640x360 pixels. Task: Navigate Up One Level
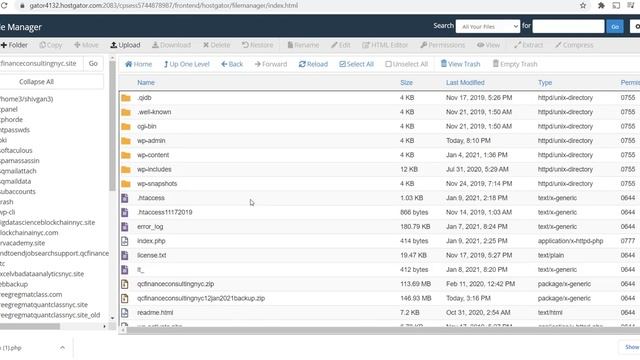(x=187, y=64)
